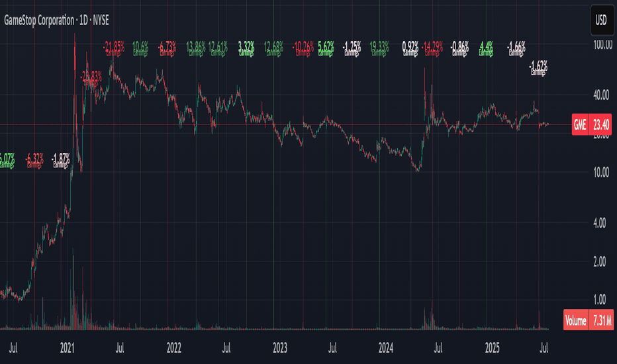Click the 0.92% earnings marker
The height and width of the screenshot is (364, 617).
(x=410, y=48)
